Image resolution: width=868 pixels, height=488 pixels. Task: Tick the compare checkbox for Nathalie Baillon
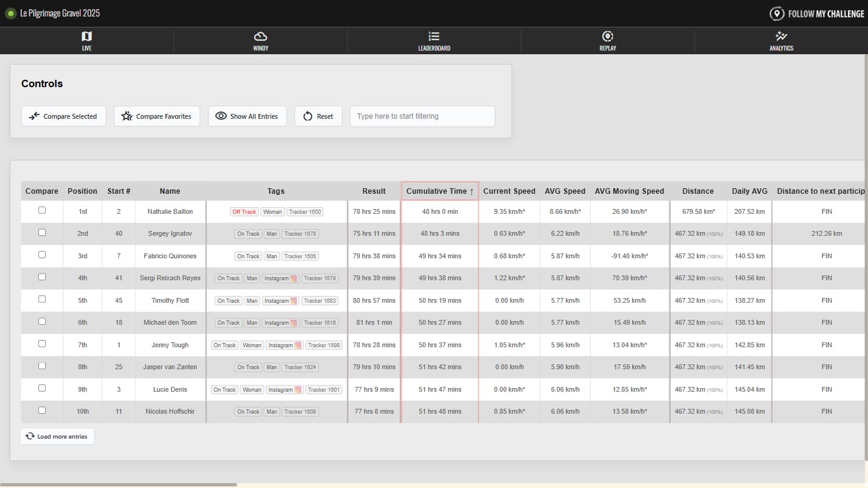pyautogui.click(x=42, y=210)
